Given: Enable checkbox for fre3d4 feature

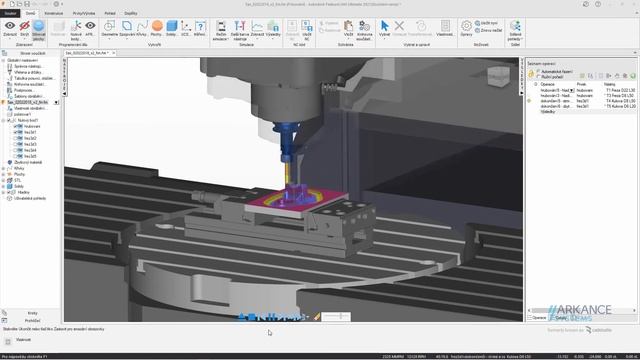Looking at the screenshot, I should tap(15, 150).
